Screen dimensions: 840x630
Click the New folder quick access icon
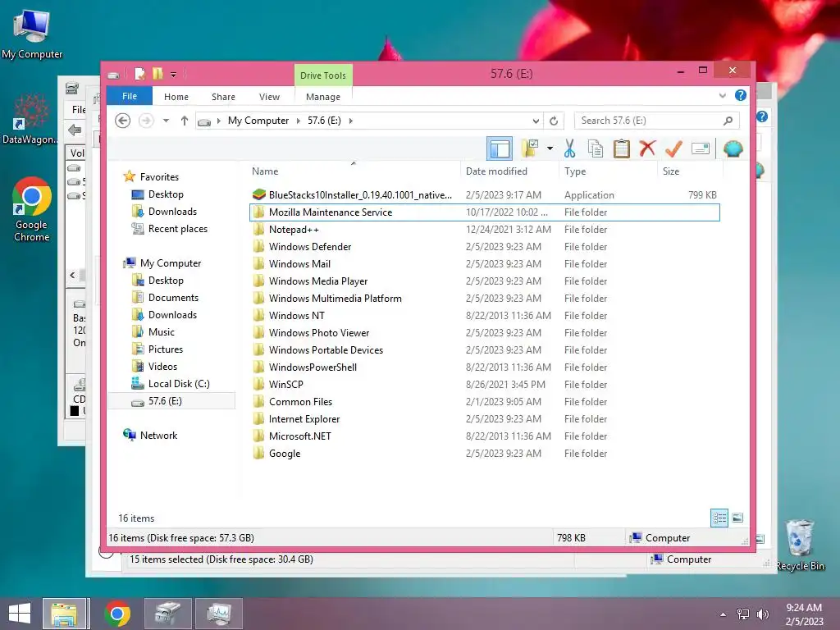click(x=157, y=74)
